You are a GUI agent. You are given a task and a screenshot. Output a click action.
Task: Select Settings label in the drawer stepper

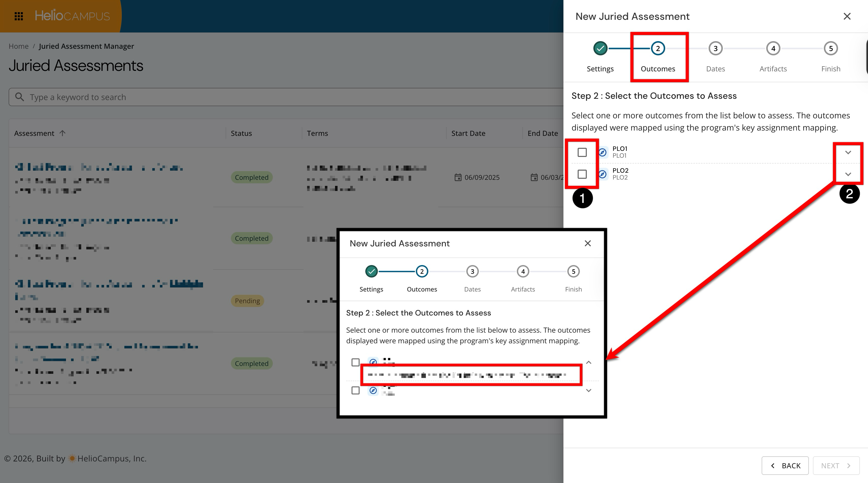pyautogui.click(x=600, y=69)
